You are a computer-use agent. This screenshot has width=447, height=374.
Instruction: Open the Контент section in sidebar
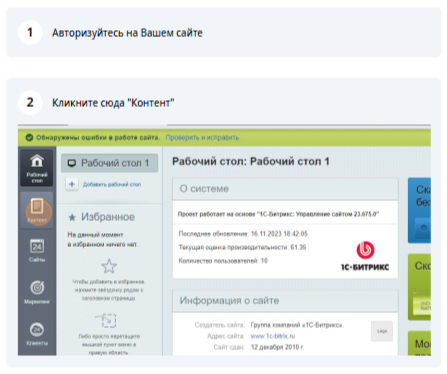tap(37, 210)
